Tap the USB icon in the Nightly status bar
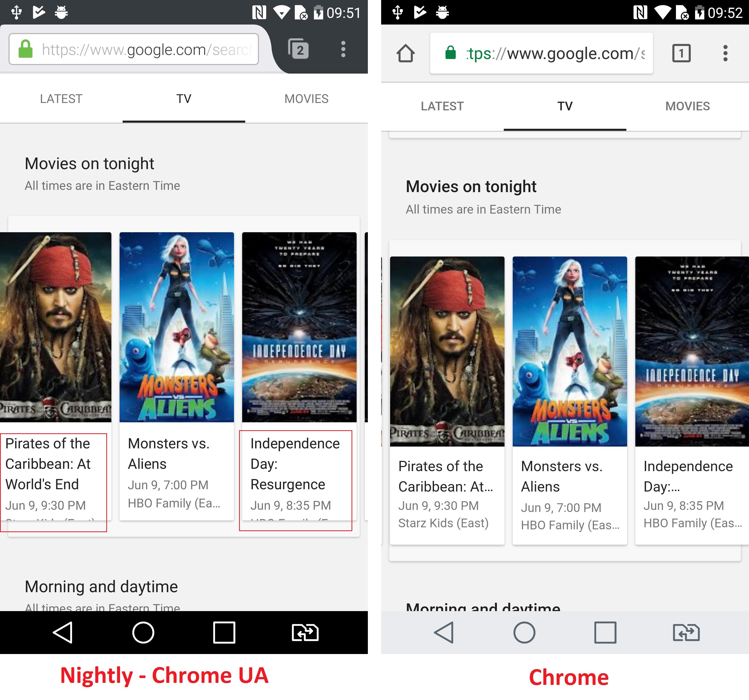This screenshot has height=700, width=749. 16,12
